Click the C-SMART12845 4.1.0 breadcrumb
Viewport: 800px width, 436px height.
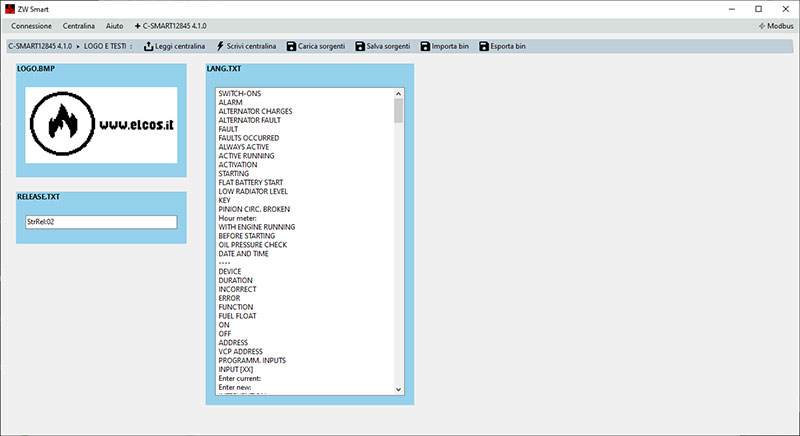[x=40, y=46]
